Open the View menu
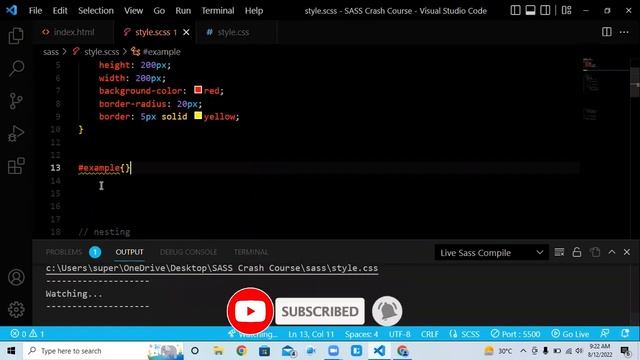The image size is (640, 360). [x=133, y=11]
